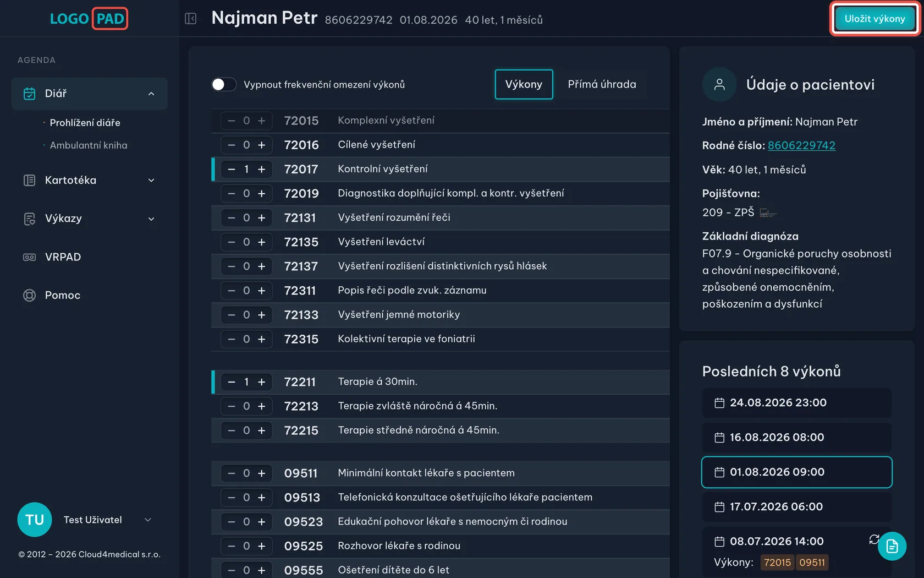Screen dimensions: 924x578
Task: Open Prohlížení diáře submenu item
Action: coord(85,123)
